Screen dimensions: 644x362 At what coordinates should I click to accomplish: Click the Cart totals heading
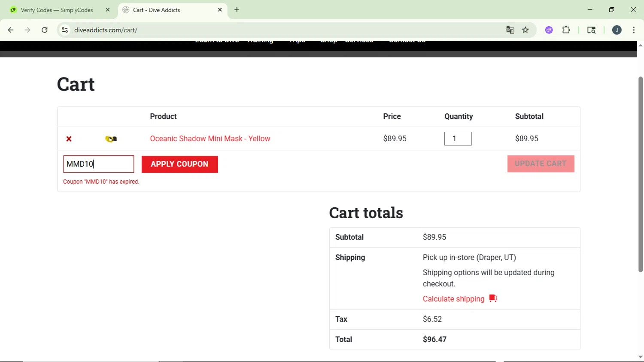[366, 213]
